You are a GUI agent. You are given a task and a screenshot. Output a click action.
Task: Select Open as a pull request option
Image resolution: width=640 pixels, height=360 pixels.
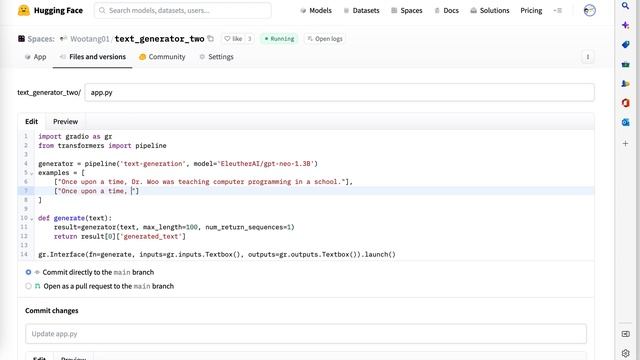click(x=28, y=286)
